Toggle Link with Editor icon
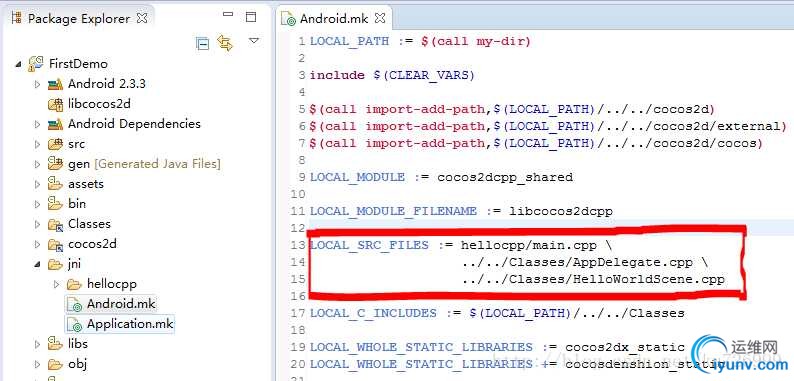Screen dimensions: 794x381 (x=225, y=43)
